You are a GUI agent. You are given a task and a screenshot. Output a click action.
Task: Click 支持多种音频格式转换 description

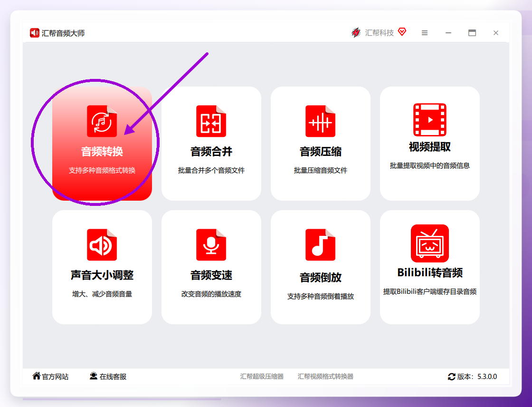pos(102,170)
